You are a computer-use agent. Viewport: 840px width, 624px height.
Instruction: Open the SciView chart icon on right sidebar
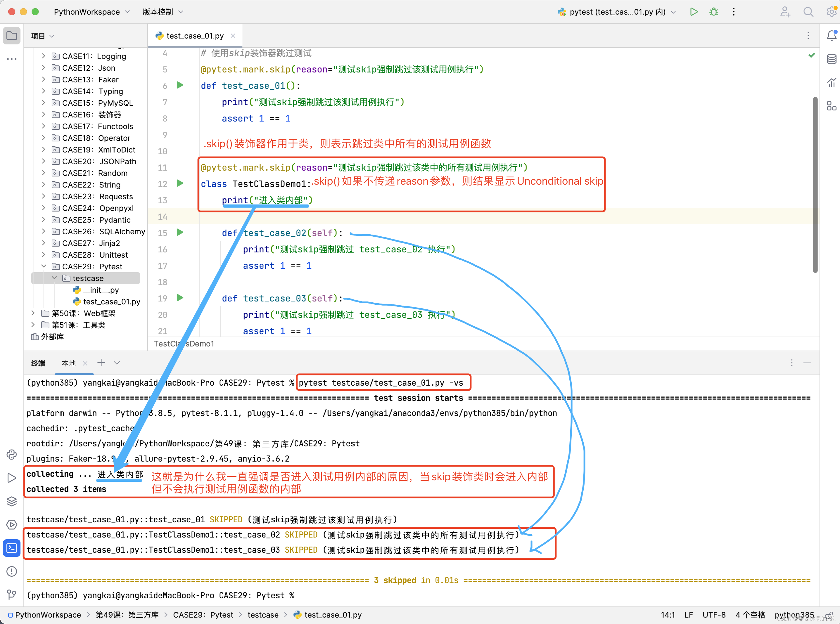click(x=831, y=82)
